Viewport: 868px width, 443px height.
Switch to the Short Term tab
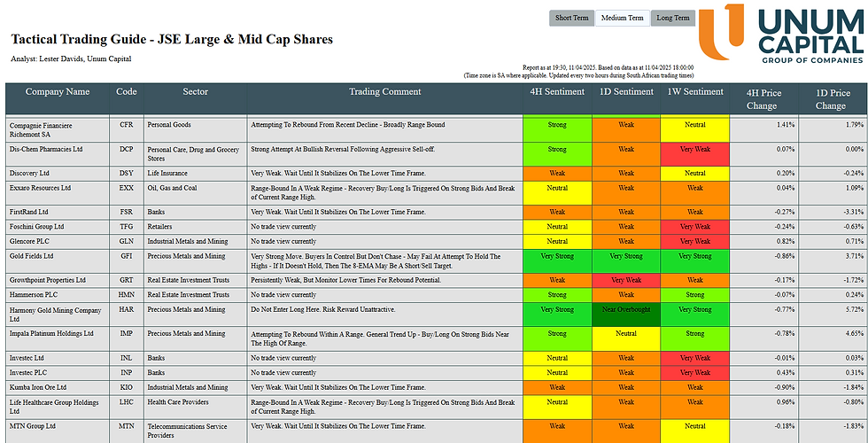click(570, 18)
